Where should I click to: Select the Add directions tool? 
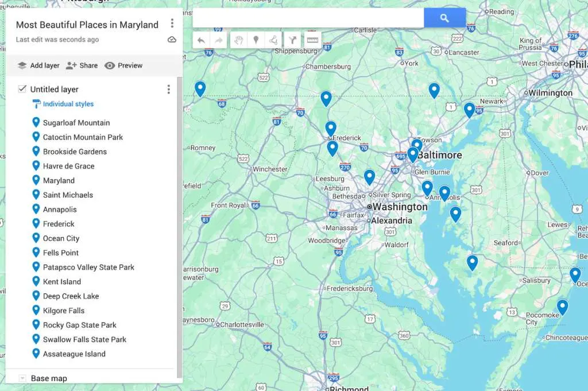(292, 40)
